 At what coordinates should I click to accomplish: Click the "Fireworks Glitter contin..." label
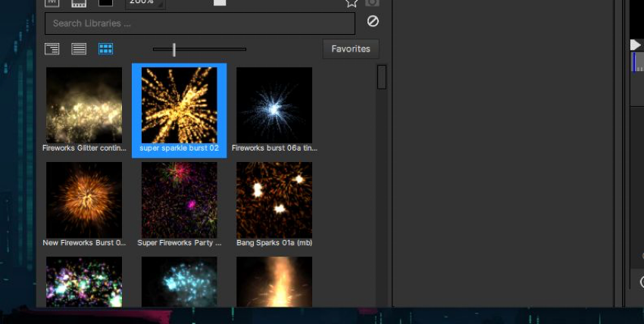click(84, 148)
